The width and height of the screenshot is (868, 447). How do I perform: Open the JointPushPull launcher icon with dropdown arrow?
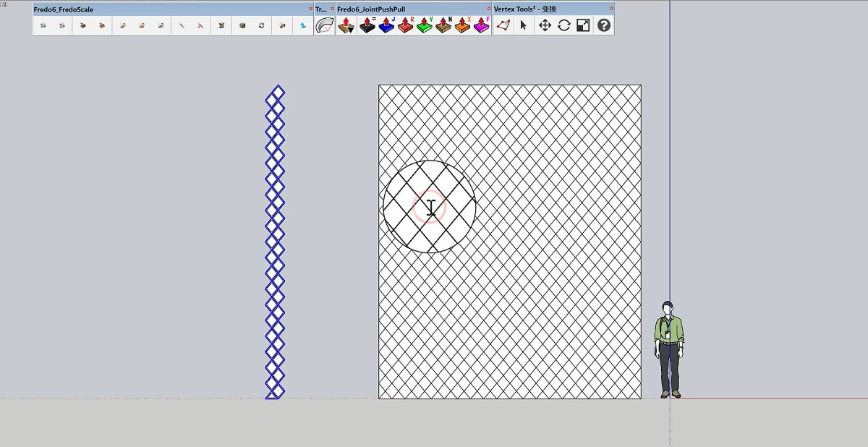click(346, 26)
